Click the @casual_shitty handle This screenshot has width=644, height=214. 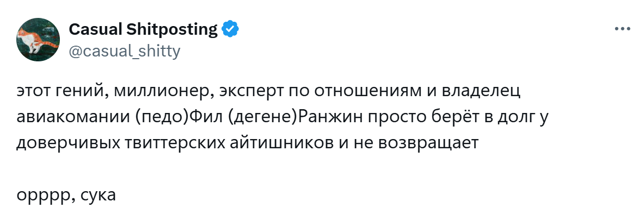(x=125, y=51)
